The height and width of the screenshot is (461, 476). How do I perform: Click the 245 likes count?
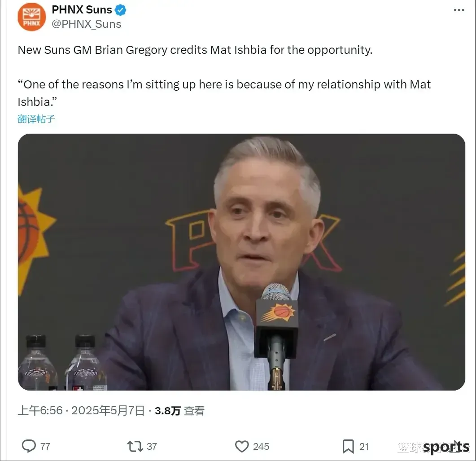(x=261, y=447)
